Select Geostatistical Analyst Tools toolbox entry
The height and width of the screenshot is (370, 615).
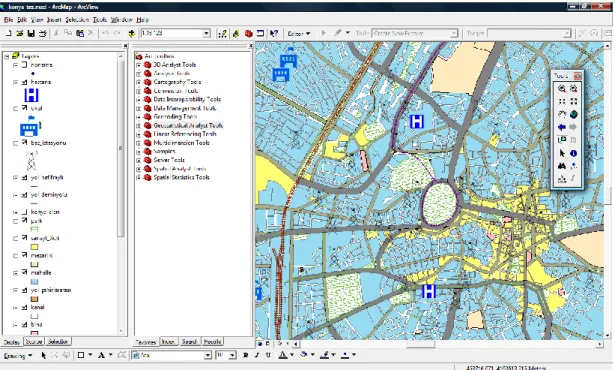coord(188,126)
